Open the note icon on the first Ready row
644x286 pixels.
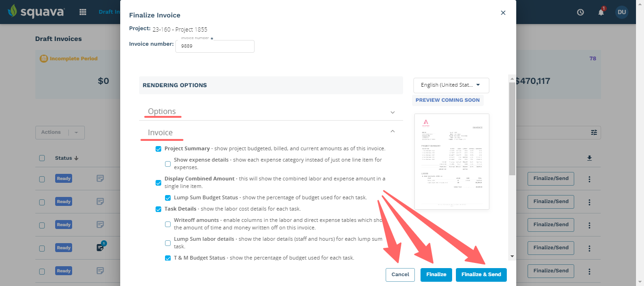(x=99, y=179)
